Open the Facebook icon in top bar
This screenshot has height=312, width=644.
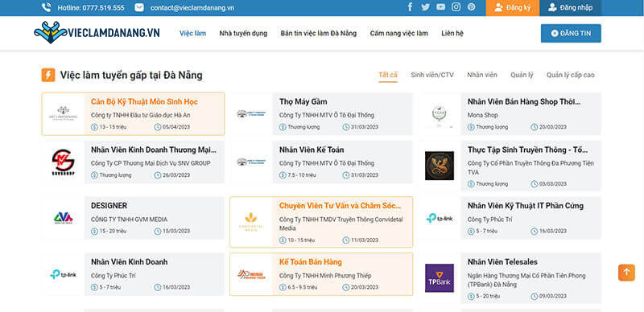coord(410,7)
